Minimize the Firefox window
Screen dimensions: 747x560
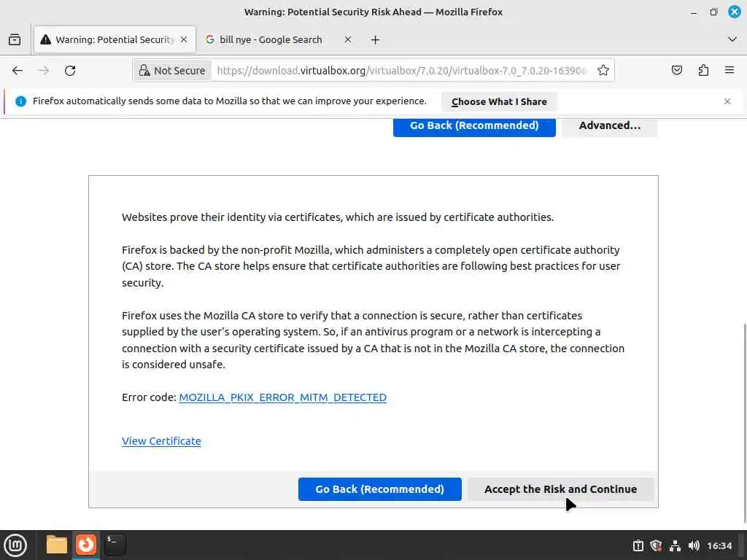pyautogui.click(x=694, y=12)
